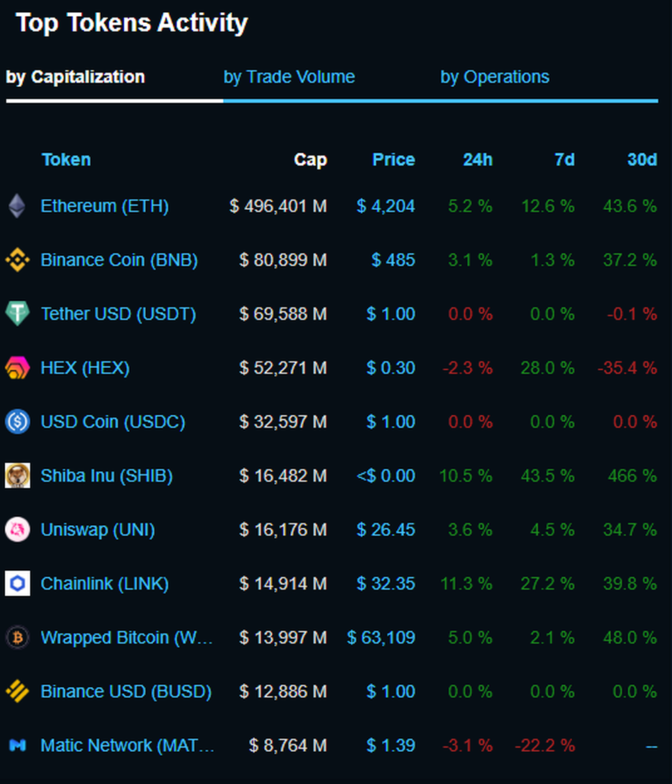
Task: Click Chainlink cap $ 14,914 M
Action: tap(283, 584)
